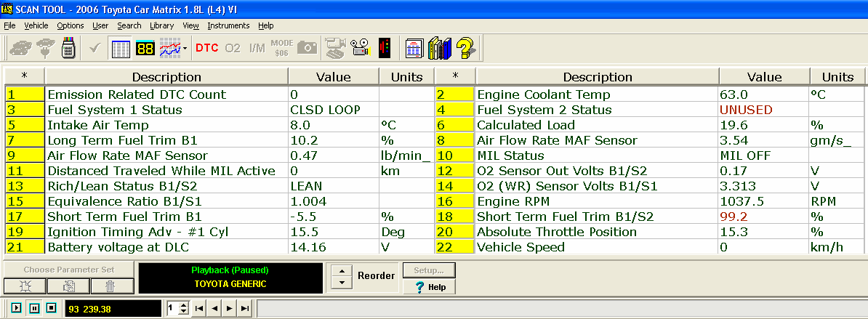
Task: Click the frame counter 93 239.38 display
Action: tap(113, 309)
